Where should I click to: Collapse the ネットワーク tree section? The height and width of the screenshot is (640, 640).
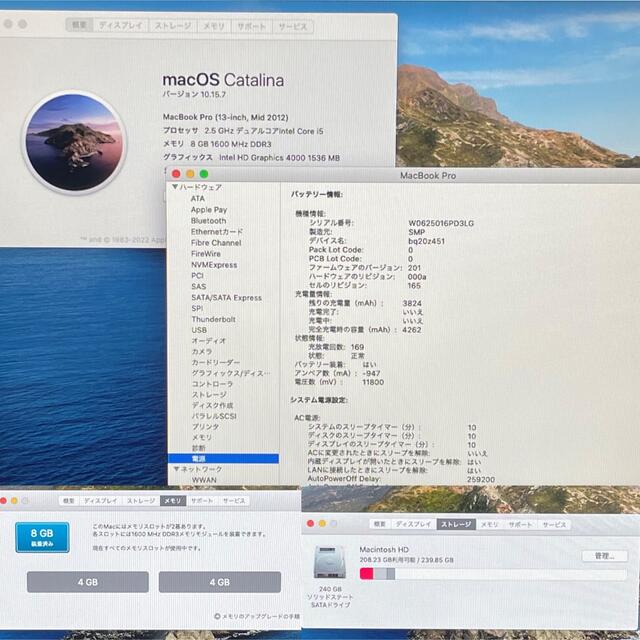click(x=176, y=469)
